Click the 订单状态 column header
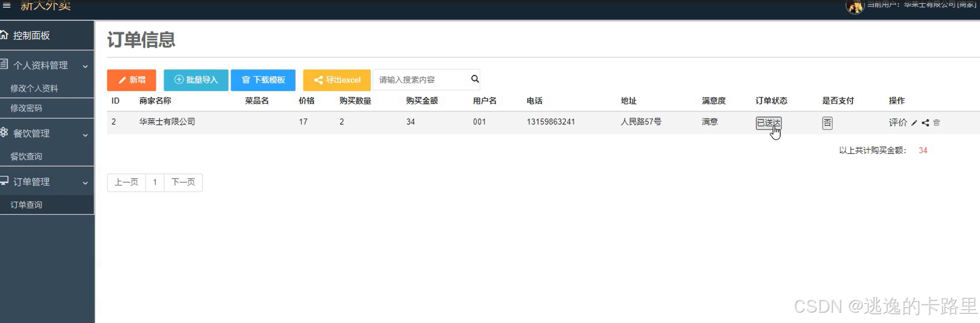This screenshot has height=323, width=980. coord(771,100)
